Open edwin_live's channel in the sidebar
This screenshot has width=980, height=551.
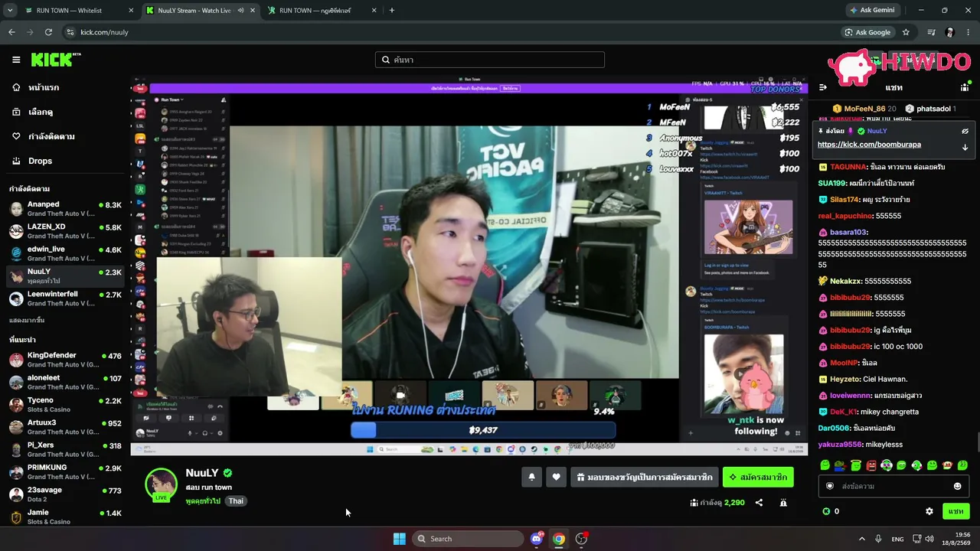(x=65, y=253)
